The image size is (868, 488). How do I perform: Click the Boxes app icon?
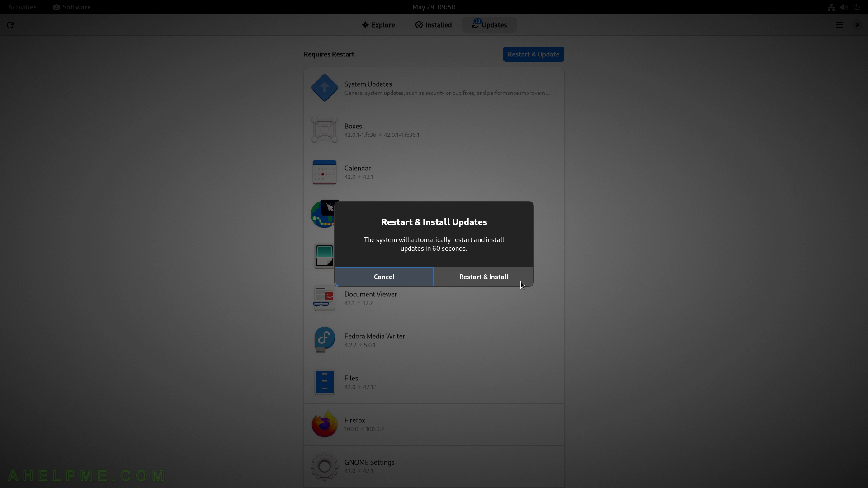tap(325, 130)
